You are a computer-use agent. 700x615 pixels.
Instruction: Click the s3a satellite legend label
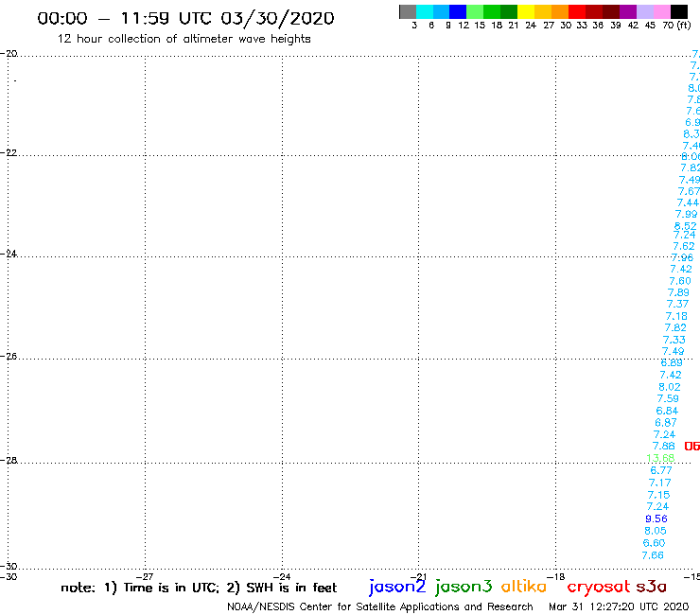651,587
